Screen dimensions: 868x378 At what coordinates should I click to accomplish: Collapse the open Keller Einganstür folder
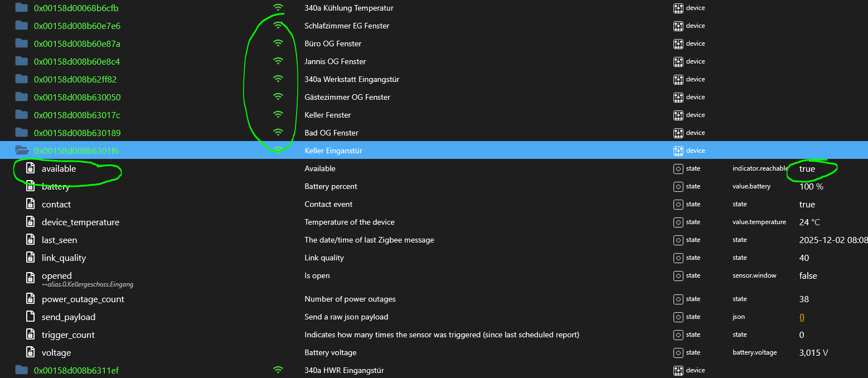coord(22,151)
